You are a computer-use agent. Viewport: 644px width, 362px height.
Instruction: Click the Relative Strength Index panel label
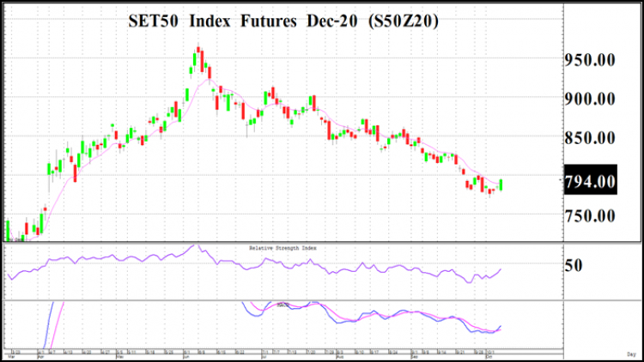(x=283, y=248)
